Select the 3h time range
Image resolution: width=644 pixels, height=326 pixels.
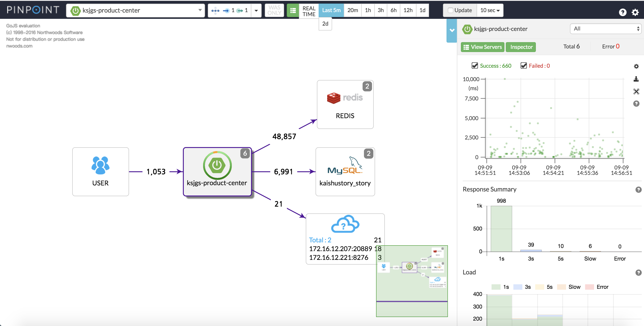pos(381,10)
